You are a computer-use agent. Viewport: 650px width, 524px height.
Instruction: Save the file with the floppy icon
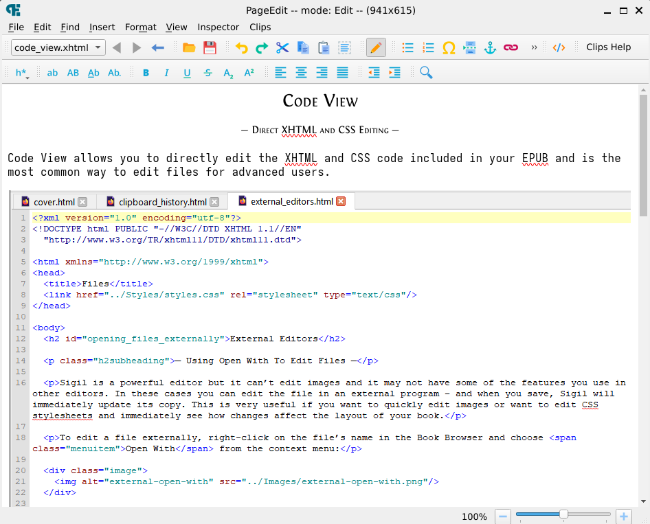(210, 47)
